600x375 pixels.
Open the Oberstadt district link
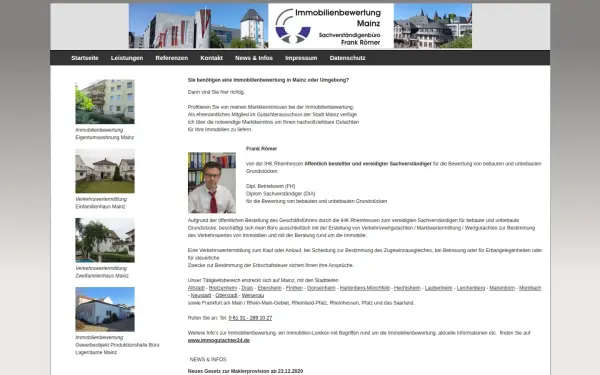click(227, 295)
